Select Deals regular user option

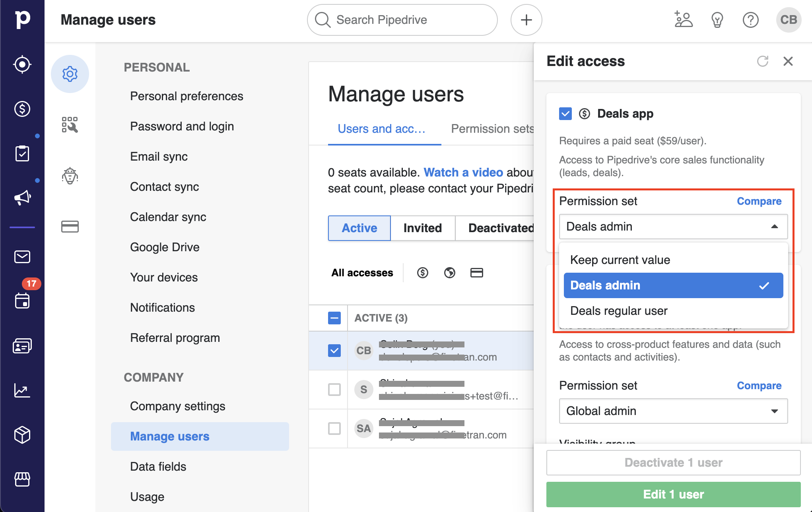(x=673, y=311)
